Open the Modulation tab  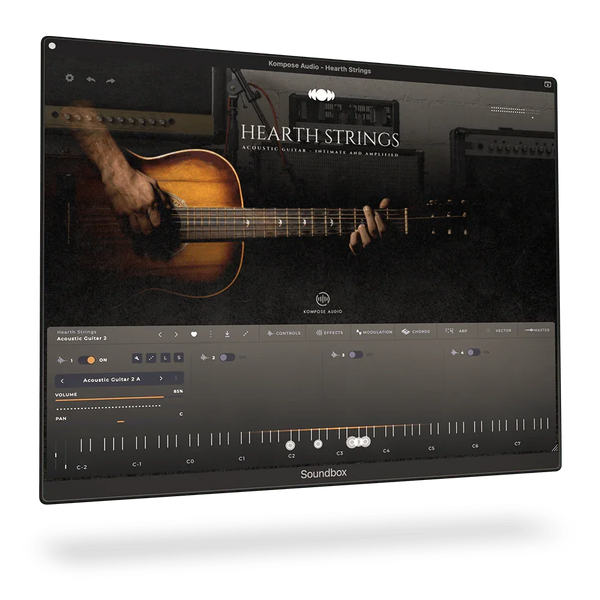point(374,332)
